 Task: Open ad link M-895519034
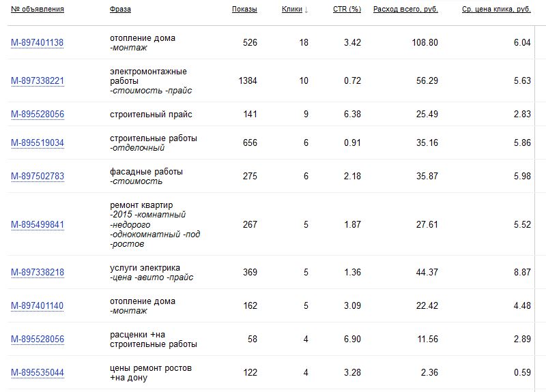(x=38, y=143)
